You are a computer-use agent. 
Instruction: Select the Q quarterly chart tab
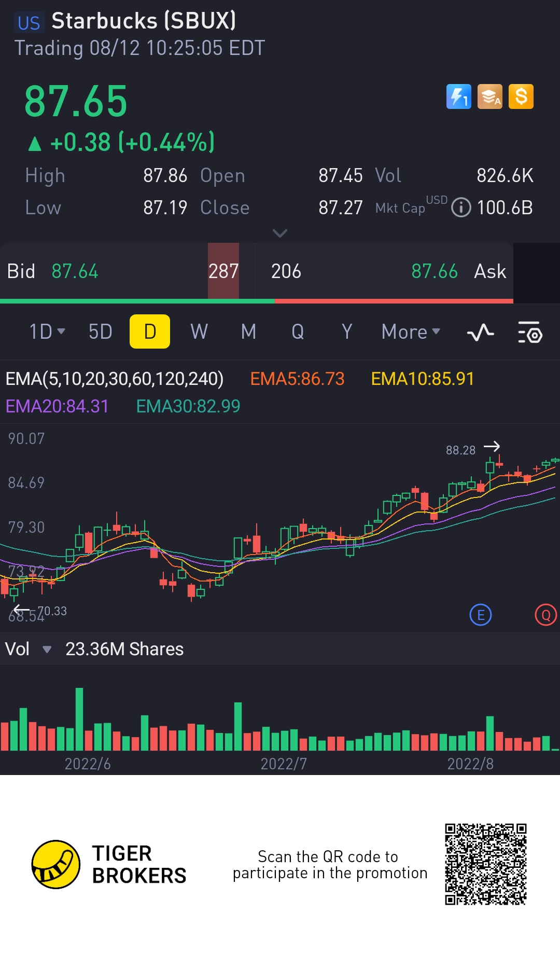coord(298,331)
